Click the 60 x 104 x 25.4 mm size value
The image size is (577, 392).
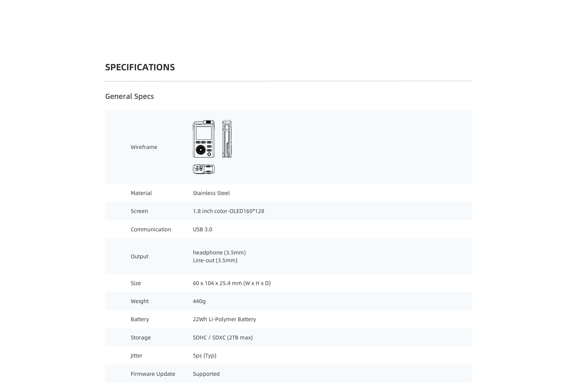pyautogui.click(x=231, y=283)
